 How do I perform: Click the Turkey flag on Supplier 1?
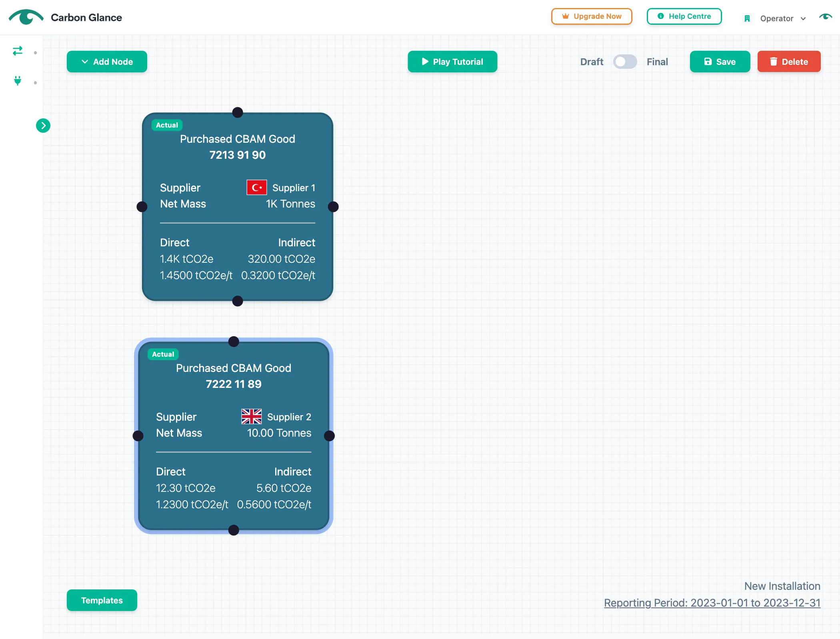257,187
